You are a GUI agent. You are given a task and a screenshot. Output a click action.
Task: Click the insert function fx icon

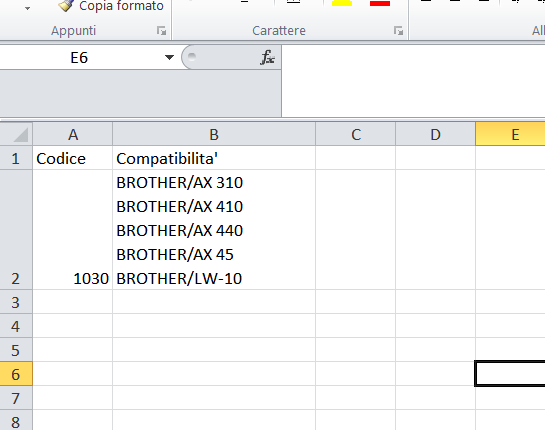click(x=267, y=57)
